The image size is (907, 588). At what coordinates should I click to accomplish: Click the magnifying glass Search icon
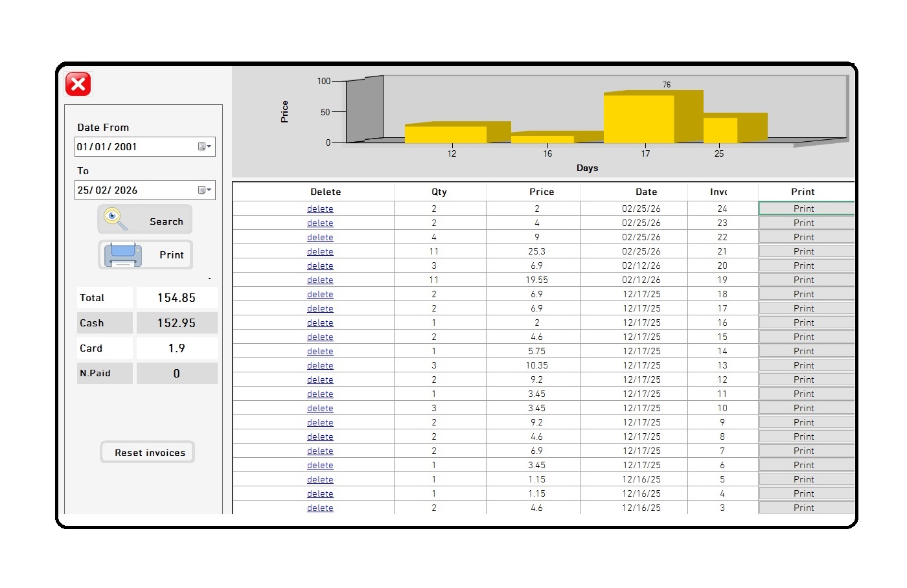point(116,219)
